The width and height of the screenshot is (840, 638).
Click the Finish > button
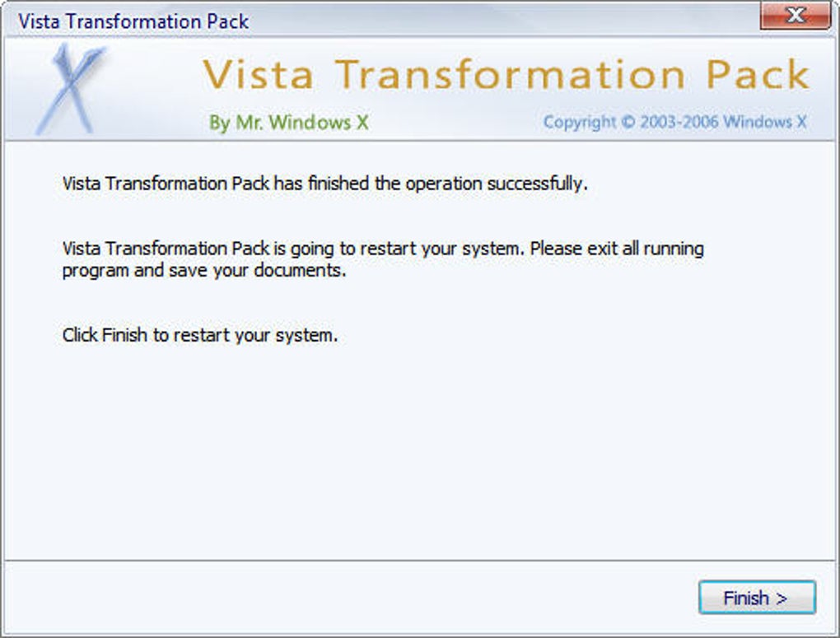757,598
